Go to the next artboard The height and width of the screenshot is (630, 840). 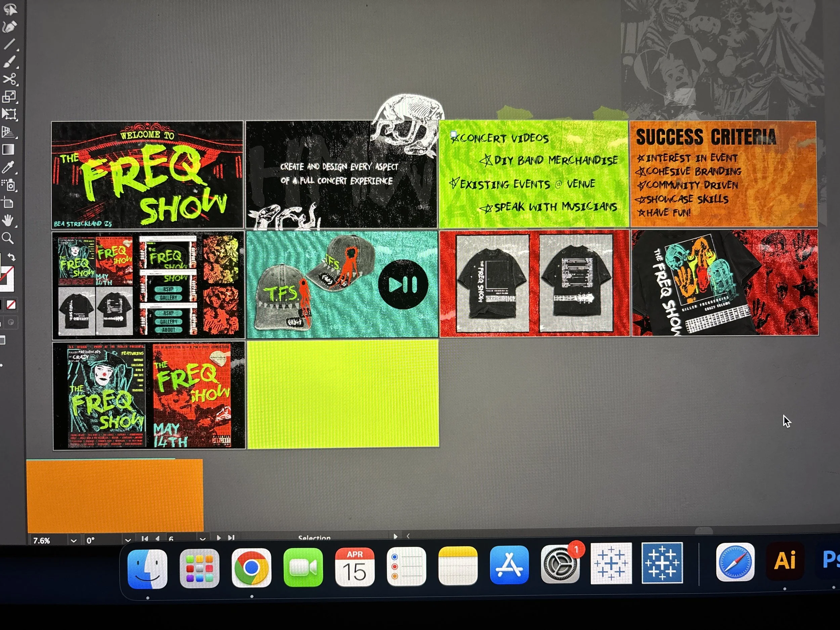click(219, 538)
